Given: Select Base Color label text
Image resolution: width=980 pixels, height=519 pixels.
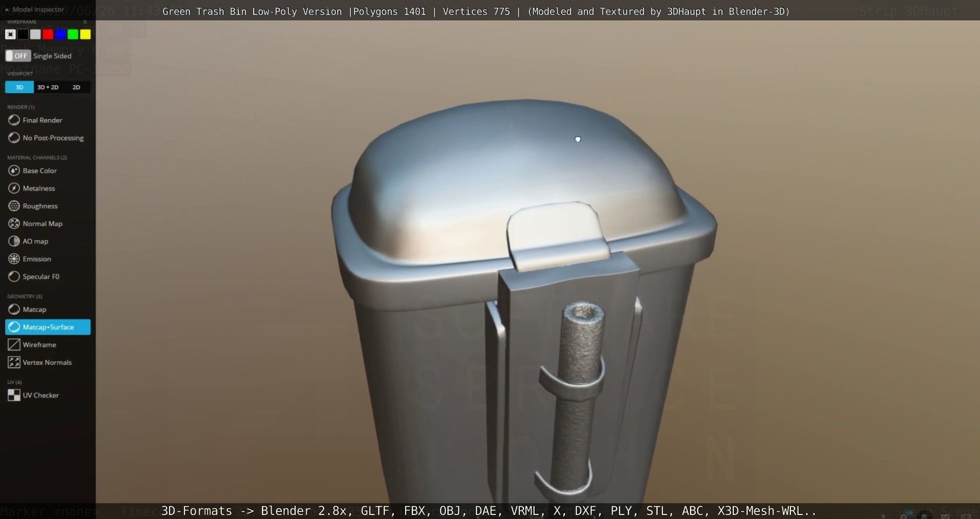Looking at the screenshot, I should (x=40, y=171).
